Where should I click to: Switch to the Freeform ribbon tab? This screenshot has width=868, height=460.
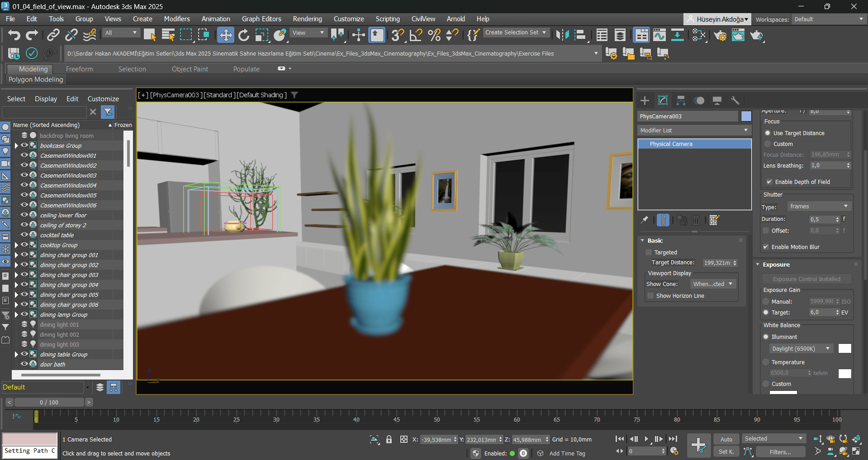click(79, 69)
